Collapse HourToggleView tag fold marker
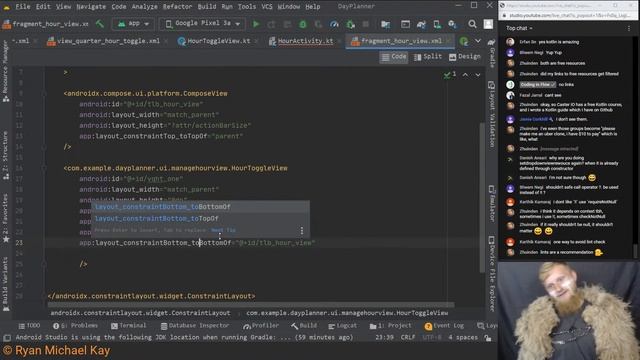Screen dimensions: 640x360 44,168
